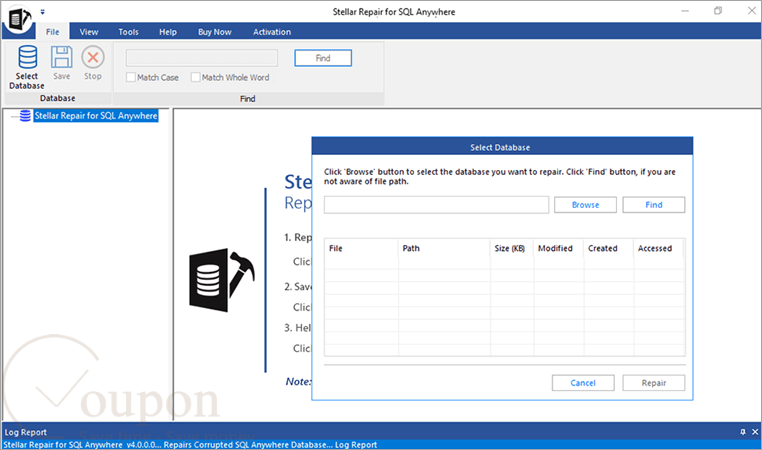This screenshot has height=450, width=762.
Task: Click the log entry text line
Action: coord(190,445)
